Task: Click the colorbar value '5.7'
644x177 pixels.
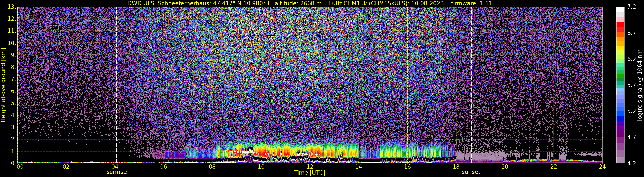Action: 632,85
